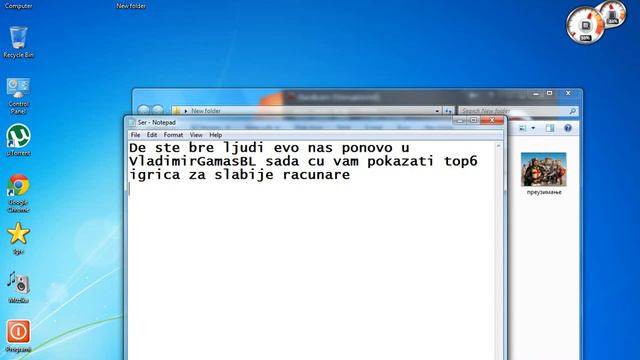Select the преузимање image thumbnail
The image size is (640, 360).
(x=544, y=169)
